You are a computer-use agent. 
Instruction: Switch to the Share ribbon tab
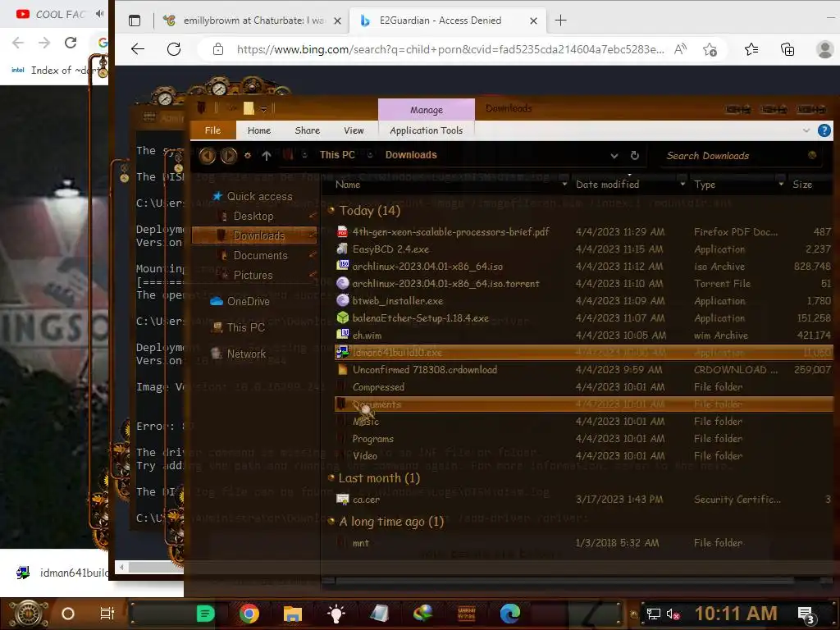click(307, 130)
